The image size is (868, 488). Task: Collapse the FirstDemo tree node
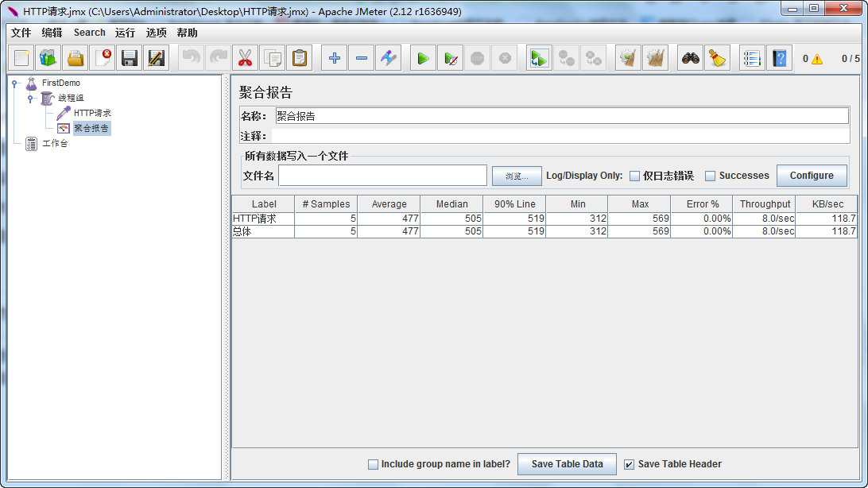click(15, 83)
